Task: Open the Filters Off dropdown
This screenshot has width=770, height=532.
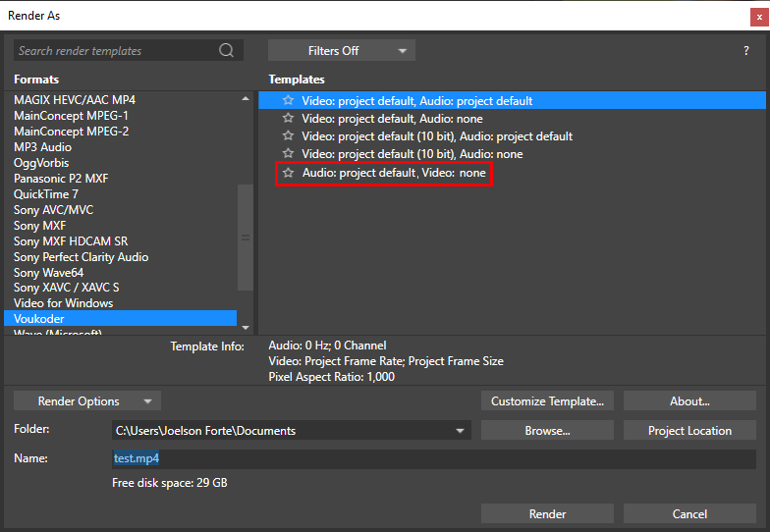Action: pos(341,50)
